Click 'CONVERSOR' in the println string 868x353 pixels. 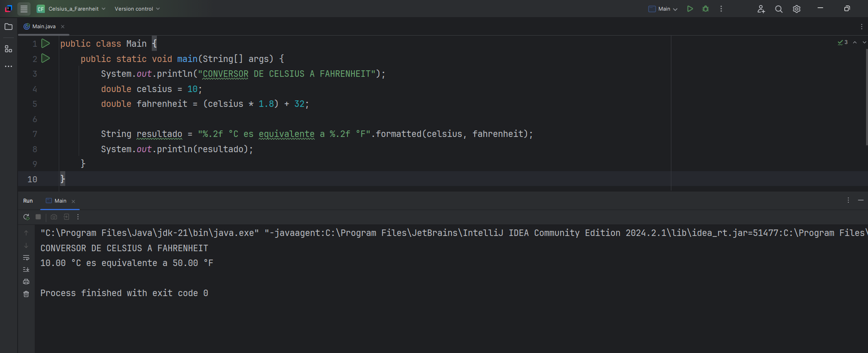click(x=225, y=74)
